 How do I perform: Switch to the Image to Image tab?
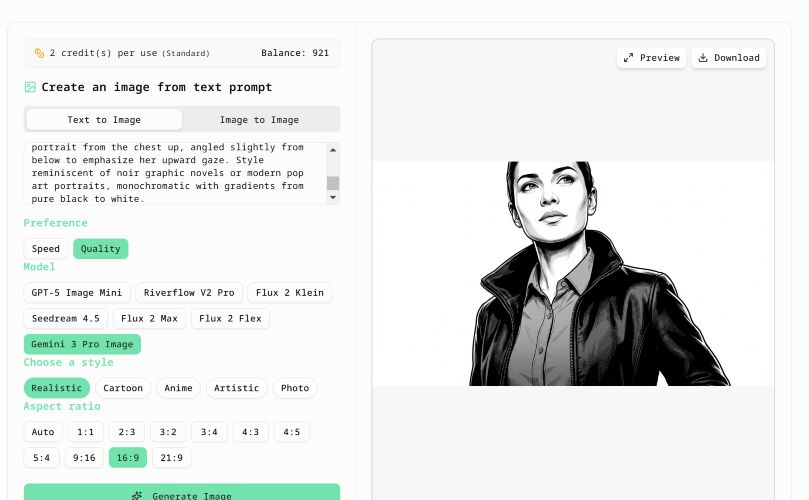[x=260, y=120]
